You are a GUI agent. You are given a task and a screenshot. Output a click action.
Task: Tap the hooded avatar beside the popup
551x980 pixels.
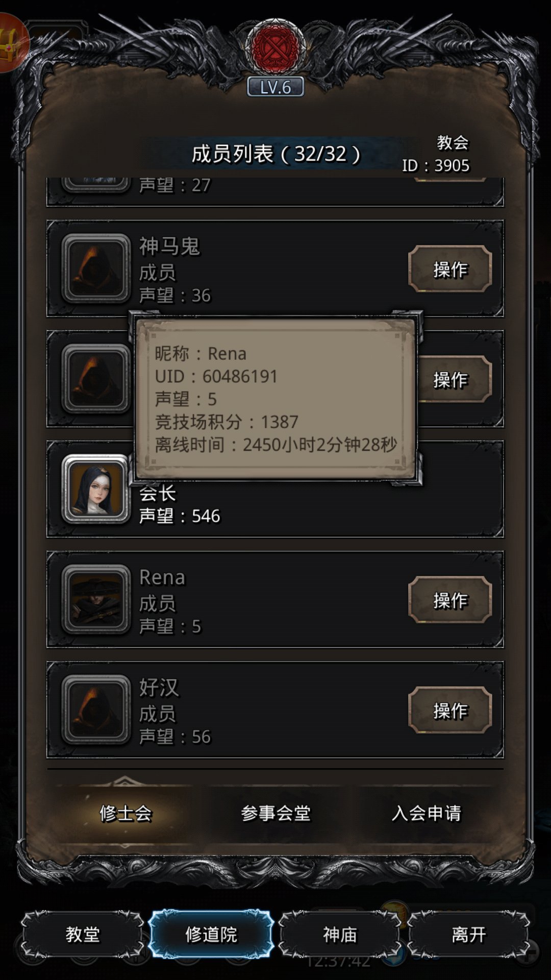click(96, 379)
